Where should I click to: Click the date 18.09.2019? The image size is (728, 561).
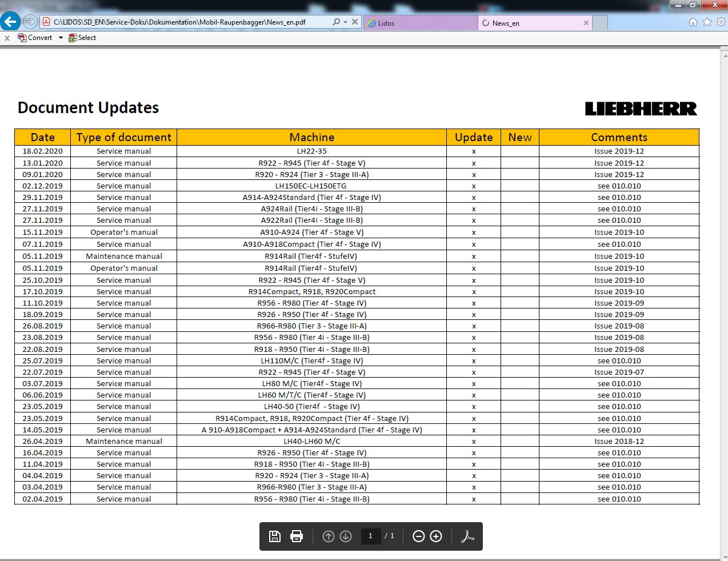click(43, 314)
